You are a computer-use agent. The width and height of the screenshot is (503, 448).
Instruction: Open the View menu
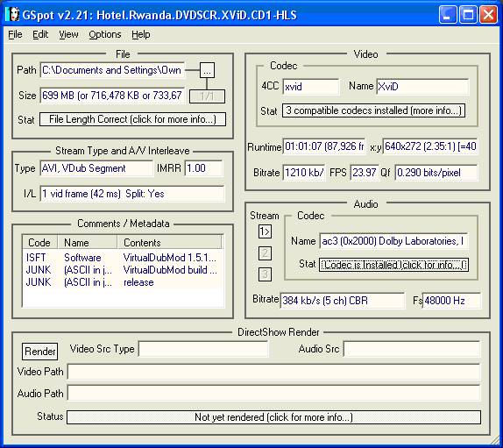pyautogui.click(x=68, y=34)
